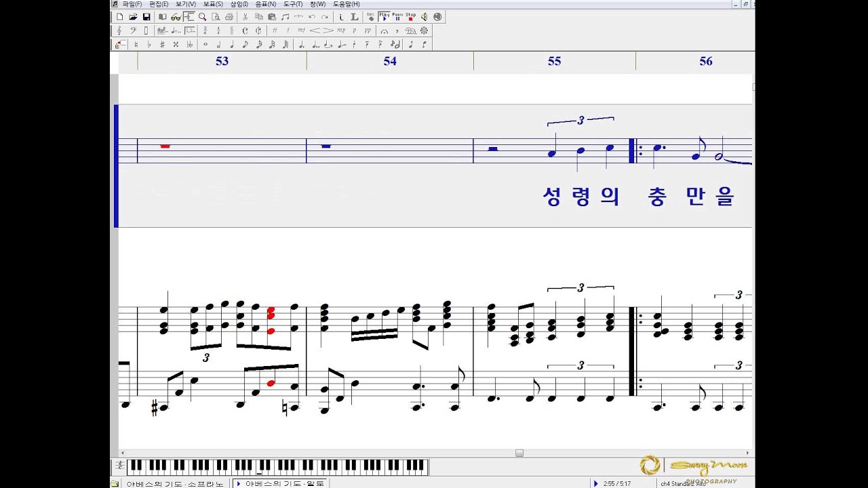Insert fortissimo ff dynamic
The height and width of the screenshot is (488, 868).
275,30
